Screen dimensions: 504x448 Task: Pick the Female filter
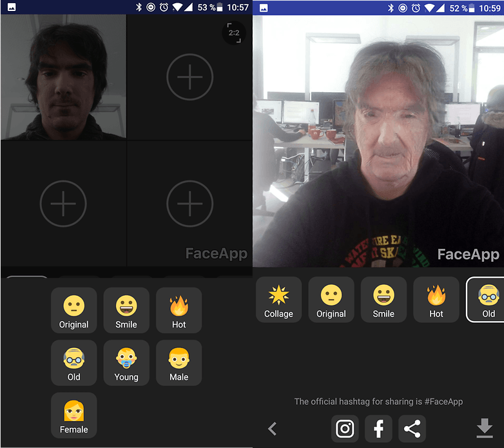click(x=73, y=415)
